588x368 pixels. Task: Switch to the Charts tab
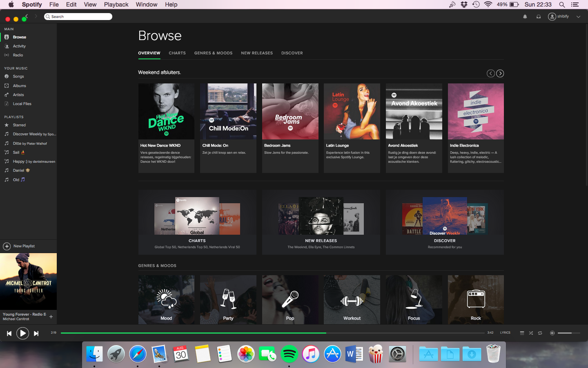click(177, 53)
